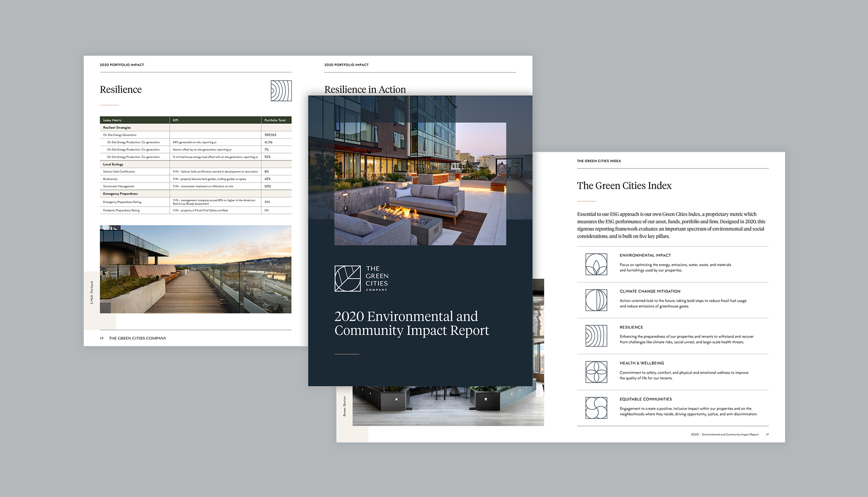Select the Resilience wood-grain icon on the index page

(x=596, y=336)
